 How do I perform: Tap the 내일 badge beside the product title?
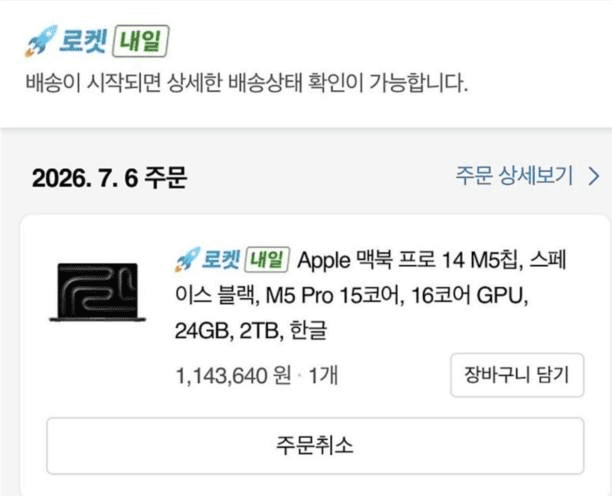pos(267,260)
